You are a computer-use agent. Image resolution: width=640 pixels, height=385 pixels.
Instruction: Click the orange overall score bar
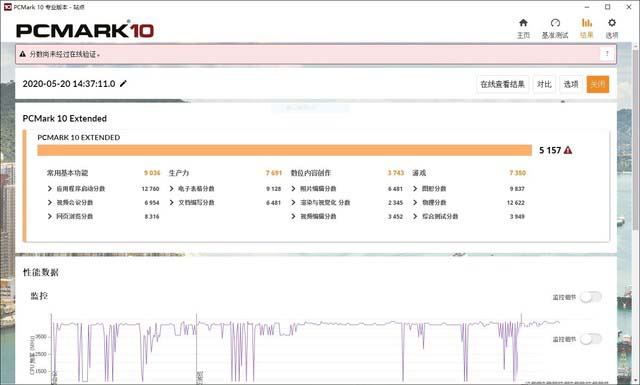[x=284, y=150]
